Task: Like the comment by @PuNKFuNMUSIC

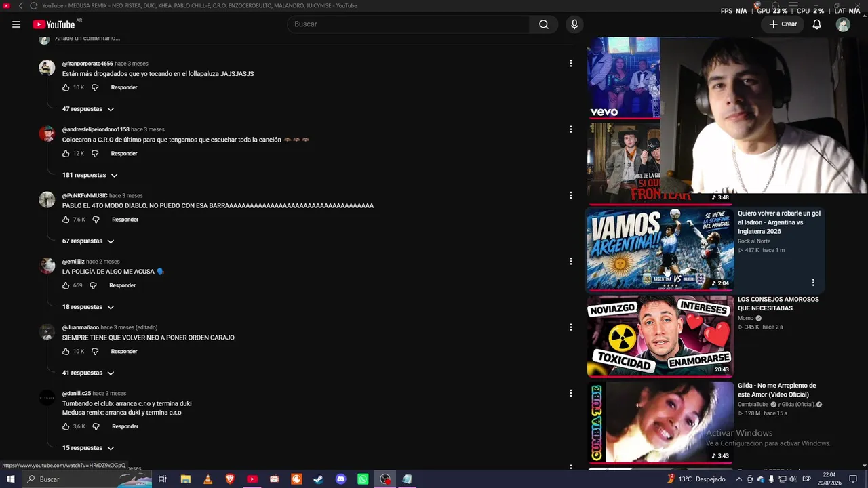Action: pos(66,220)
